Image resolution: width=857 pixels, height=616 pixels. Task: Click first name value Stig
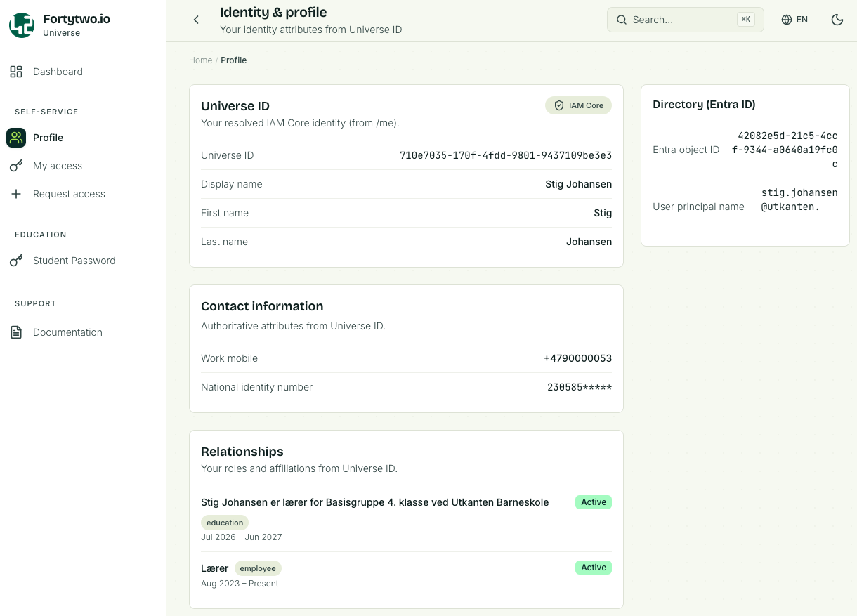[x=603, y=213]
